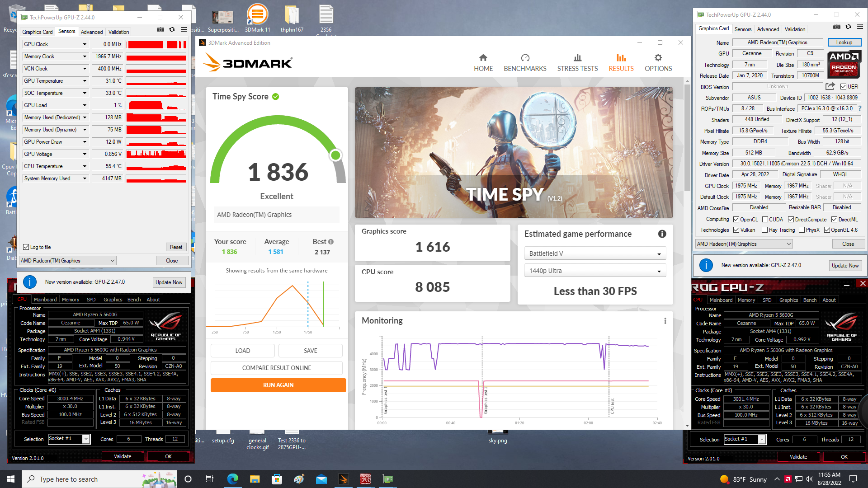This screenshot has width=868, height=488.
Task: Expand the GPU Power Draw sensor dropdown
Action: 84,142
